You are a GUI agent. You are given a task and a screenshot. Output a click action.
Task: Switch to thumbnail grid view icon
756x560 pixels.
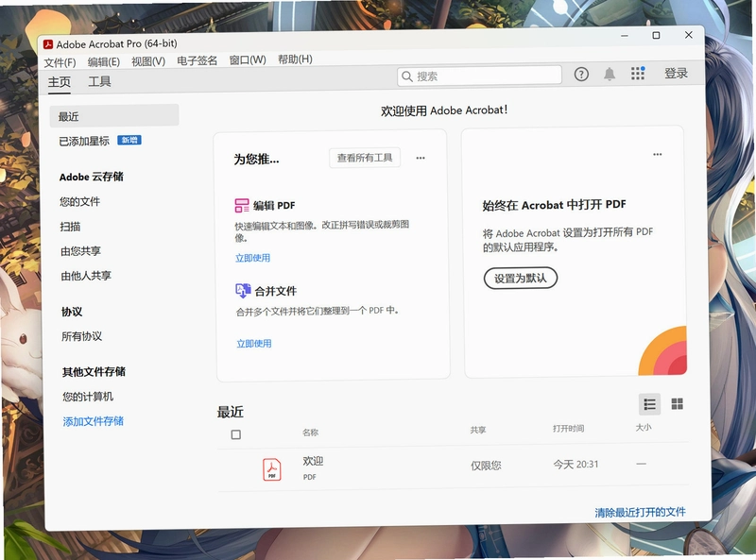677,404
